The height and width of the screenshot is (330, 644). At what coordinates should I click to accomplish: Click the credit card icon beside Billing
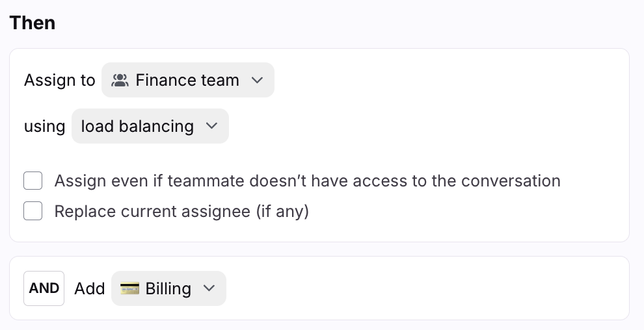pyautogui.click(x=130, y=288)
